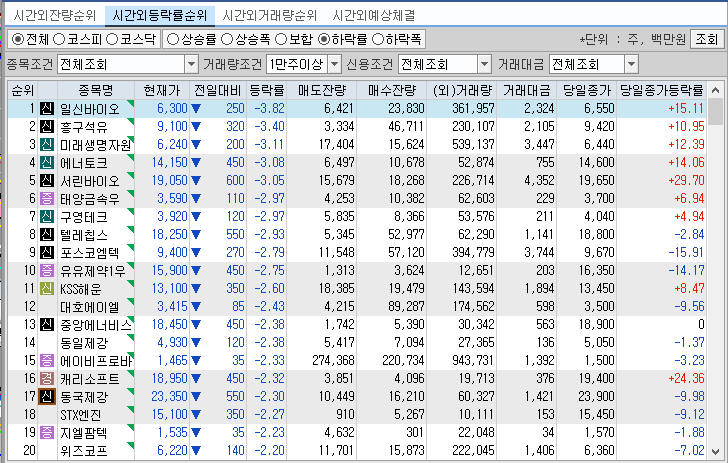The height and width of the screenshot is (463, 728).
Task: Click the 조회 search button
Action: coord(706,39)
